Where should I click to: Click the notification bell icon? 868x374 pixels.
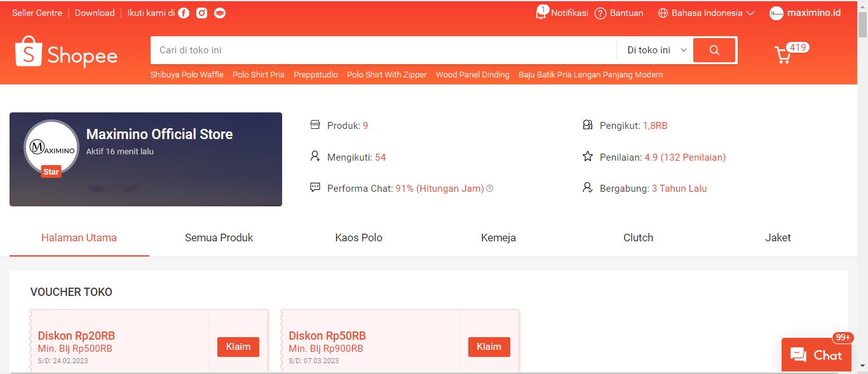point(541,13)
